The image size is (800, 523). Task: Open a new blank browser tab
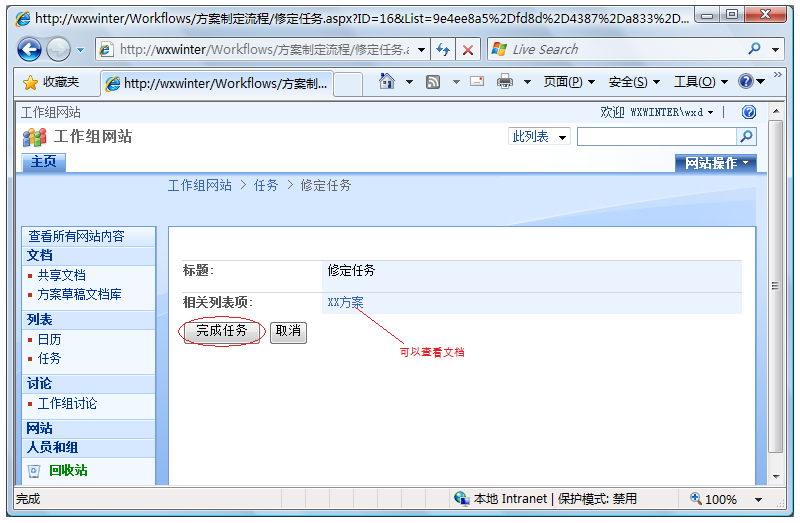pos(348,84)
